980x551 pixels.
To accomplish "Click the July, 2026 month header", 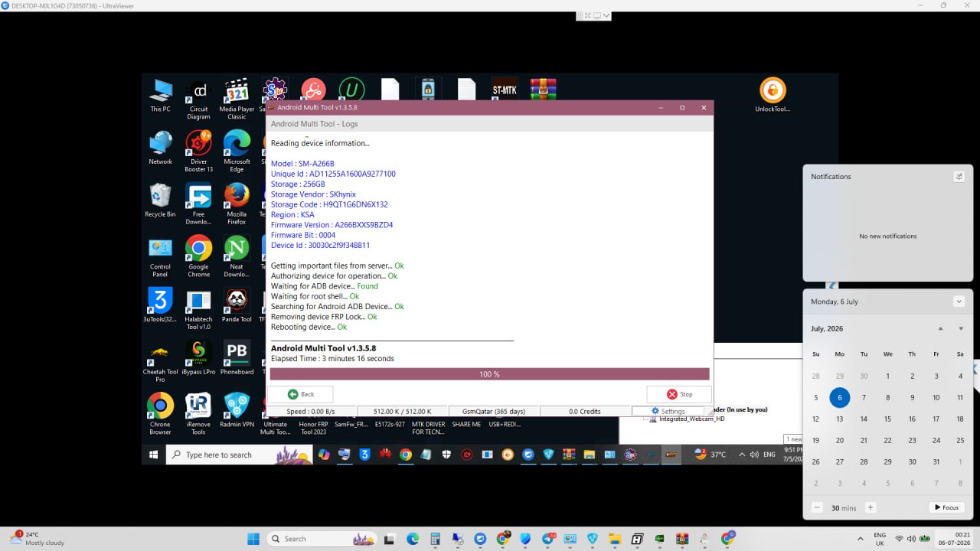I will [x=827, y=328].
